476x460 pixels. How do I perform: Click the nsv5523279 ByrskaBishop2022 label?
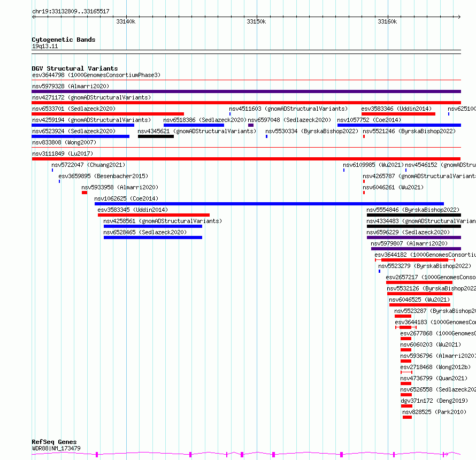tap(425, 266)
